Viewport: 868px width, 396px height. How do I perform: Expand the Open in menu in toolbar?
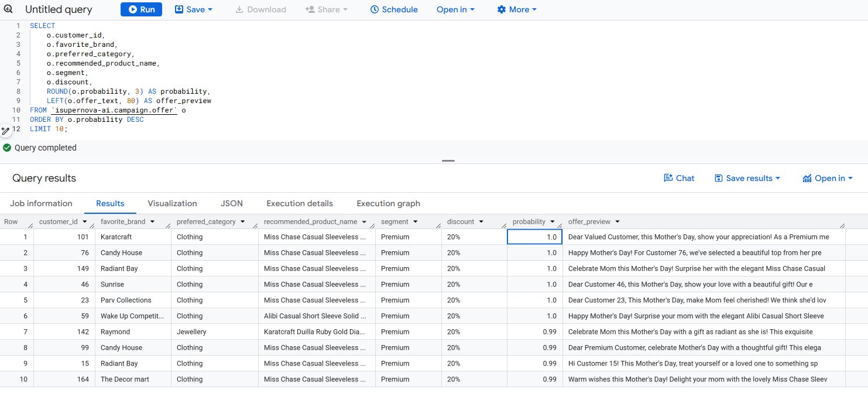coord(455,9)
